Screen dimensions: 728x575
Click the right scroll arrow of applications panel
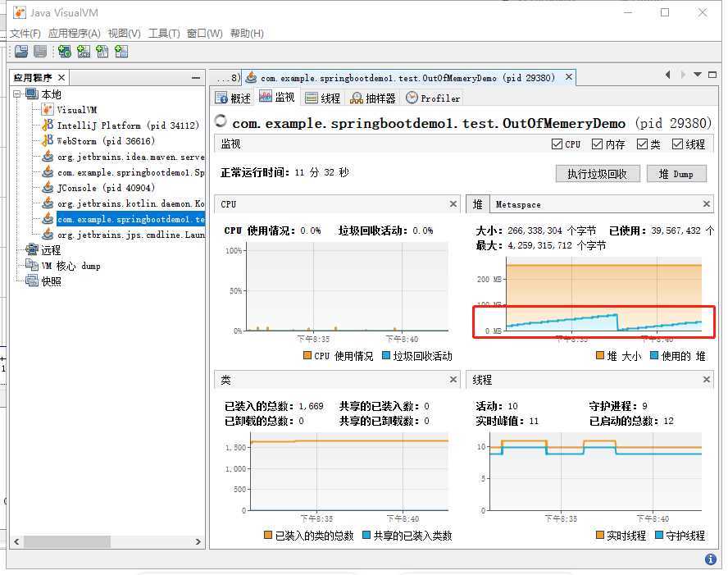point(198,541)
